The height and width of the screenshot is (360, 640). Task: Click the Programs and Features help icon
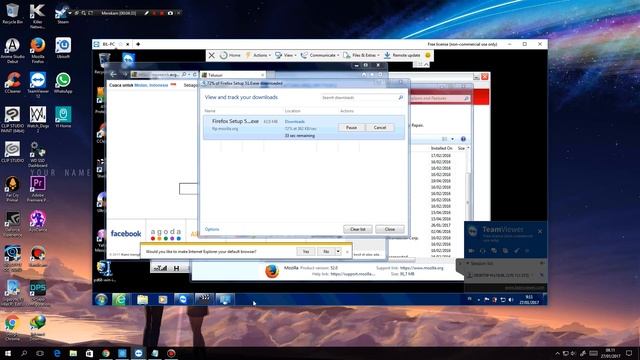pos(463,139)
